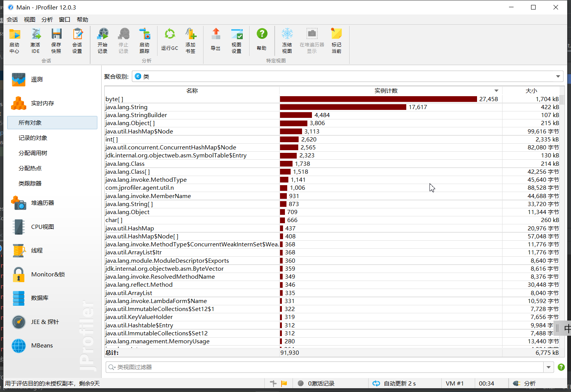Click the green 帮助 toolbar icon
Image resolution: width=571 pixels, height=392 pixels.
[x=262, y=40]
